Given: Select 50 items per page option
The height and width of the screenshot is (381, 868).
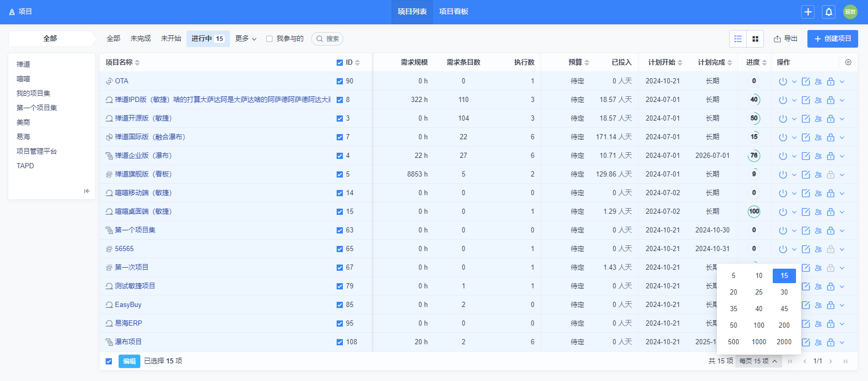Looking at the screenshot, I should [x=733, y=326].
